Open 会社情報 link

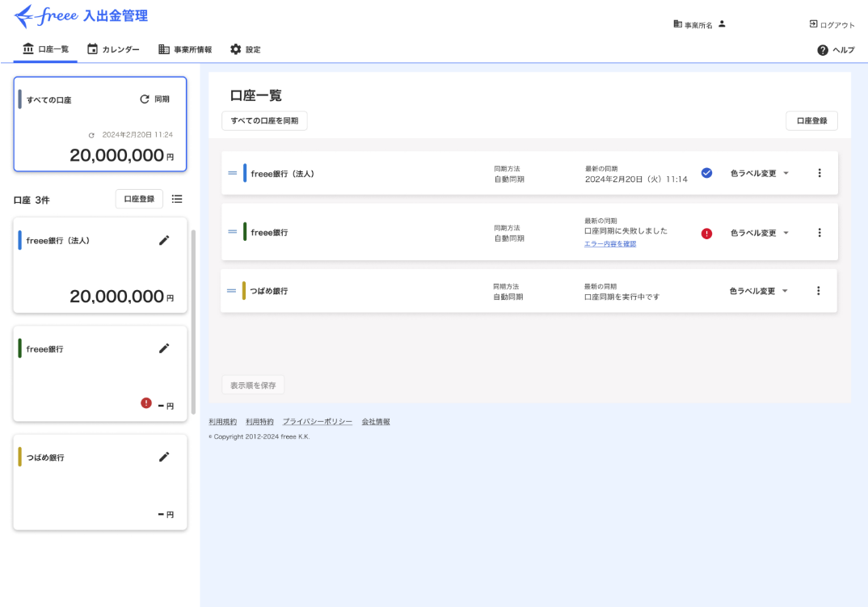click(376, 421)
